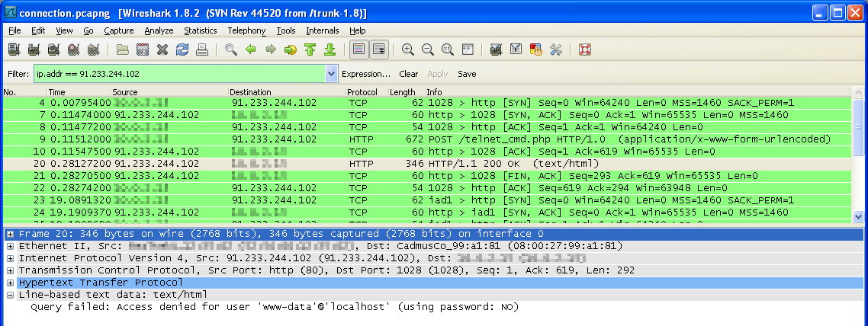Expand Internet Protocol Version 4 section
Viewport: 868px width, 326px height.
point(10,258)
